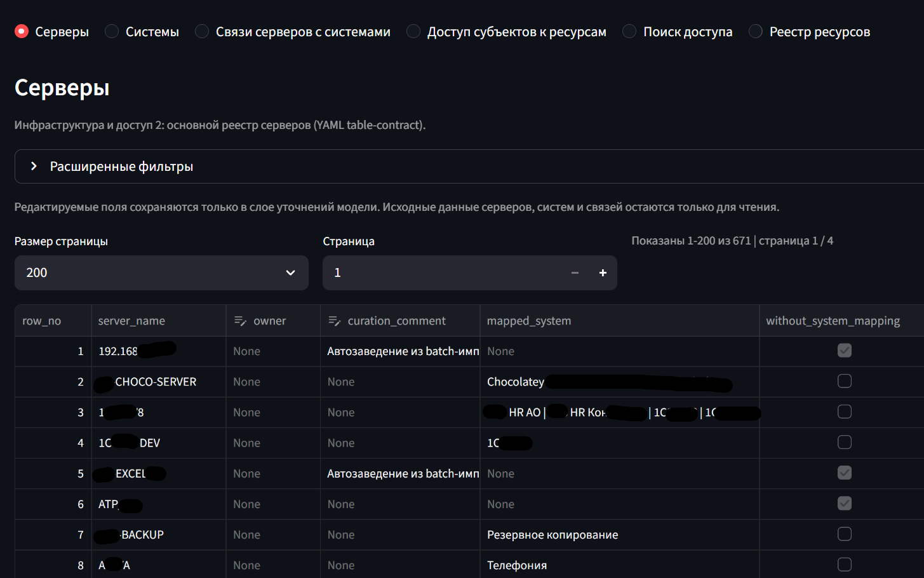
Task: Decrease page number with minus button
Action: [x=575, y=272]
